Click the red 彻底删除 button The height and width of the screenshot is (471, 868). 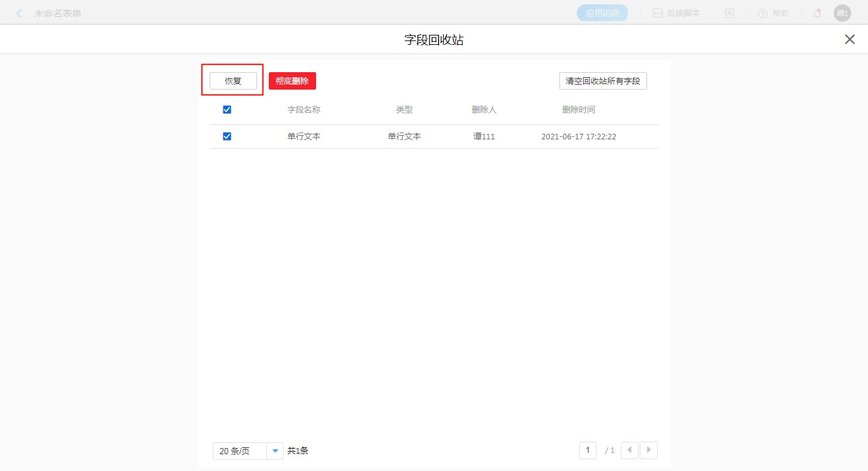pos(292,81)
